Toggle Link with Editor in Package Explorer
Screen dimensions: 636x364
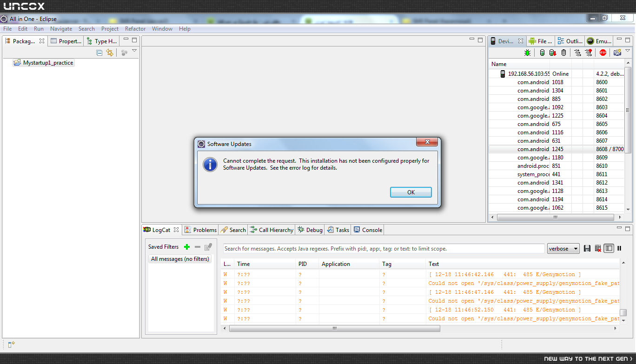point(110,53)
